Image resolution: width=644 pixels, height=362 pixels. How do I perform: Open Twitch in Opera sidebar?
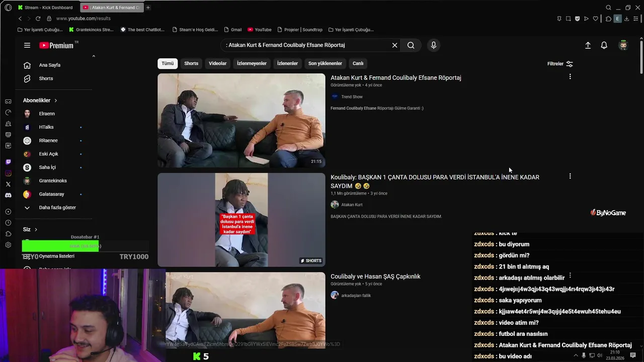pyautogui.click(x=8, y=162)
